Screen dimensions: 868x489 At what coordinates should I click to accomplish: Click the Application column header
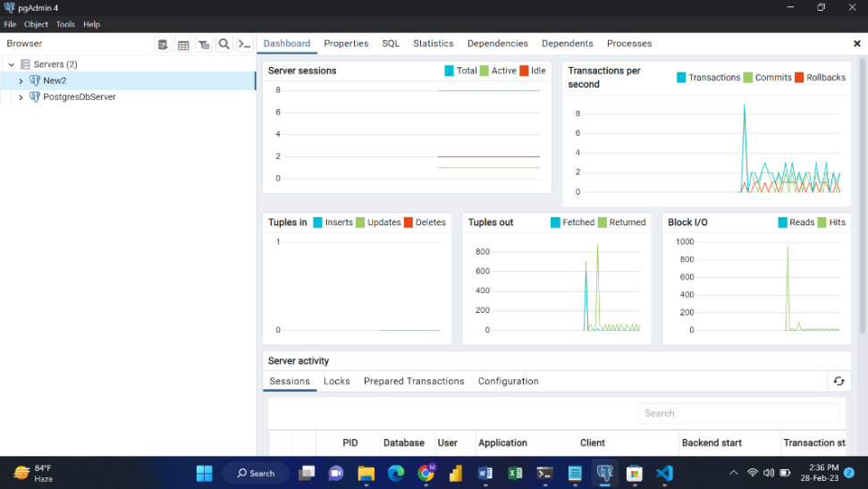coord(502,443)
